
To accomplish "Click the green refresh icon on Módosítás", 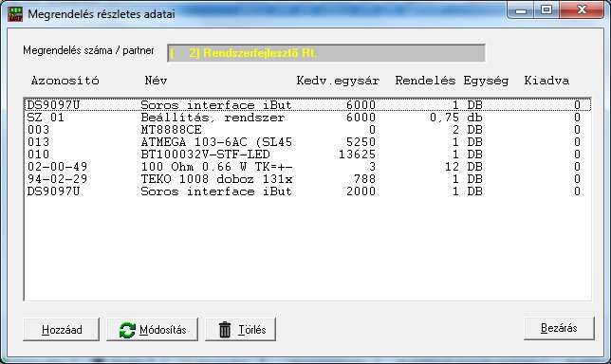I will 127,330.
